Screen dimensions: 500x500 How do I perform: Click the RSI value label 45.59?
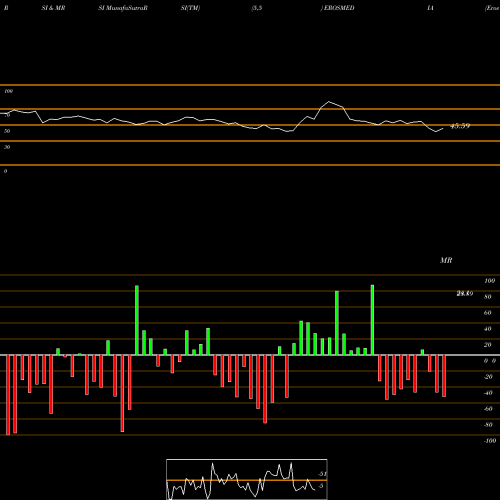point(460,126)
